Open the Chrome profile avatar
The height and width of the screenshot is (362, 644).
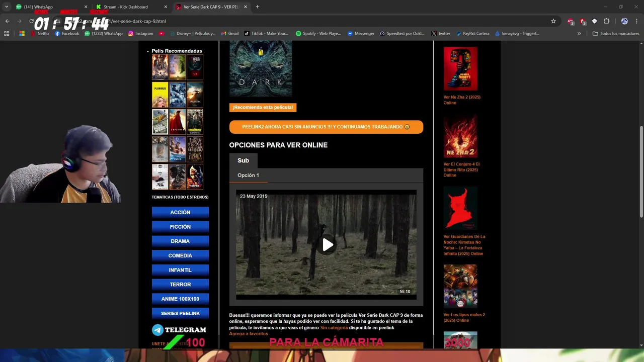pos(624,21)
